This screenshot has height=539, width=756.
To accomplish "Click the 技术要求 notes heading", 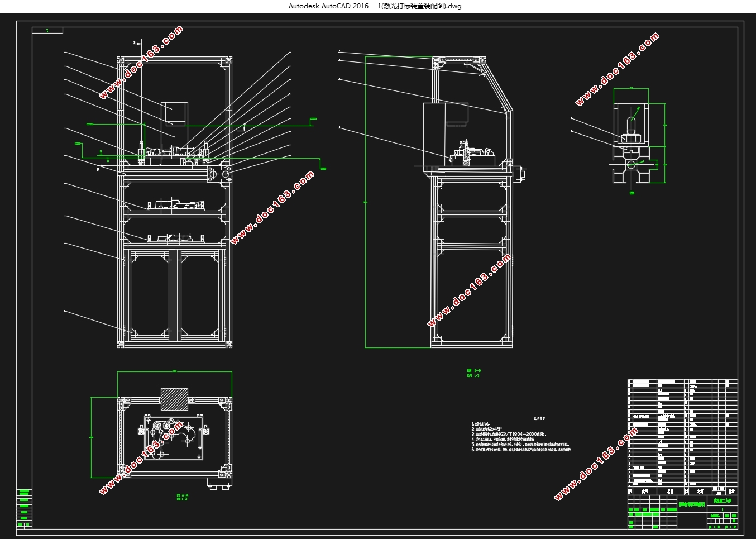I will point(539,418).
